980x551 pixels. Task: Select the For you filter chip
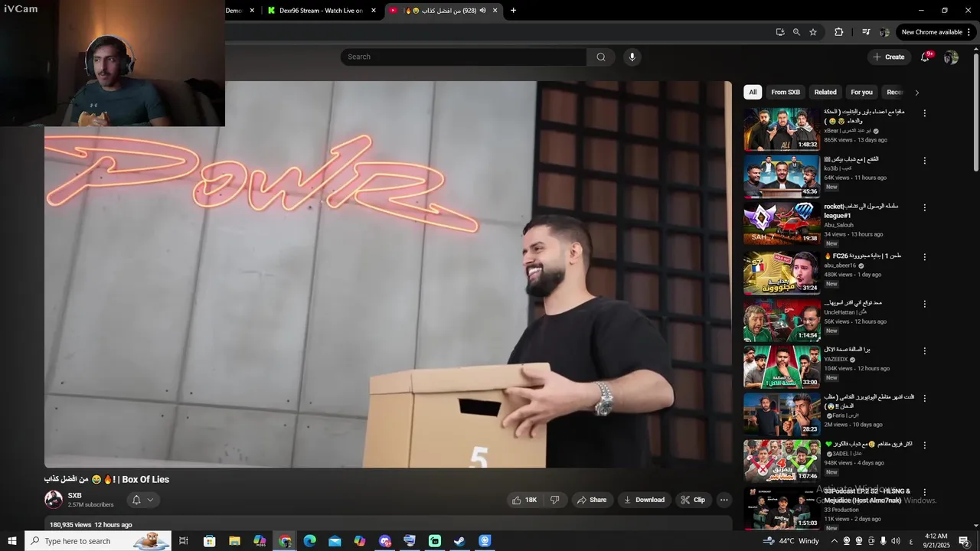coord(861,93)
